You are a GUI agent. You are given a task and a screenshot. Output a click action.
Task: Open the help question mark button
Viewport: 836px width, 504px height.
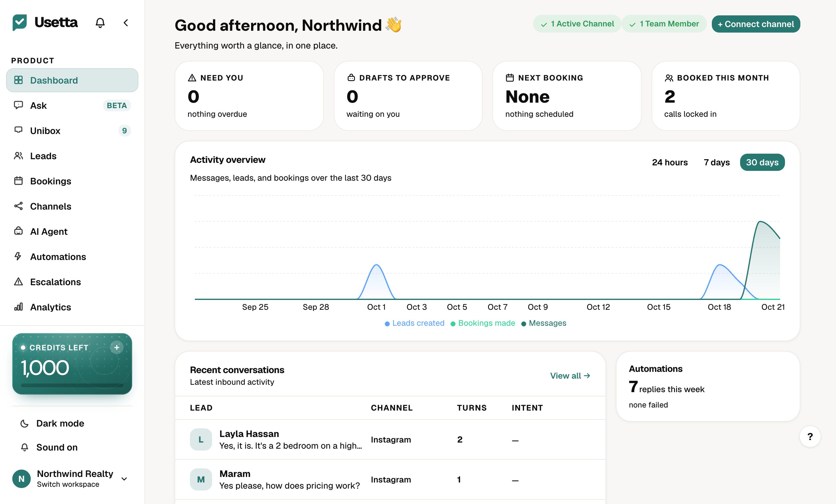tap(810, 436)
